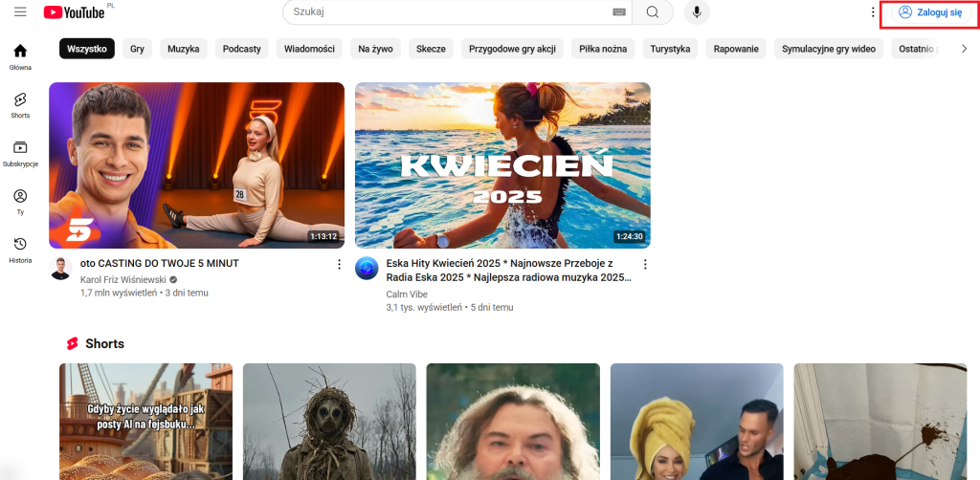Open the hamburger guide menu
Screen dimensions: 980x480
click(21, 11)
